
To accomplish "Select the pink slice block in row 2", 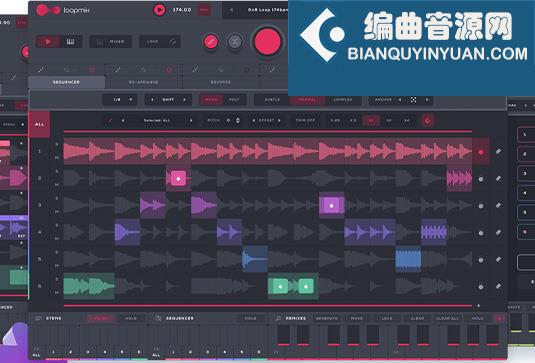I will [178, 178].
